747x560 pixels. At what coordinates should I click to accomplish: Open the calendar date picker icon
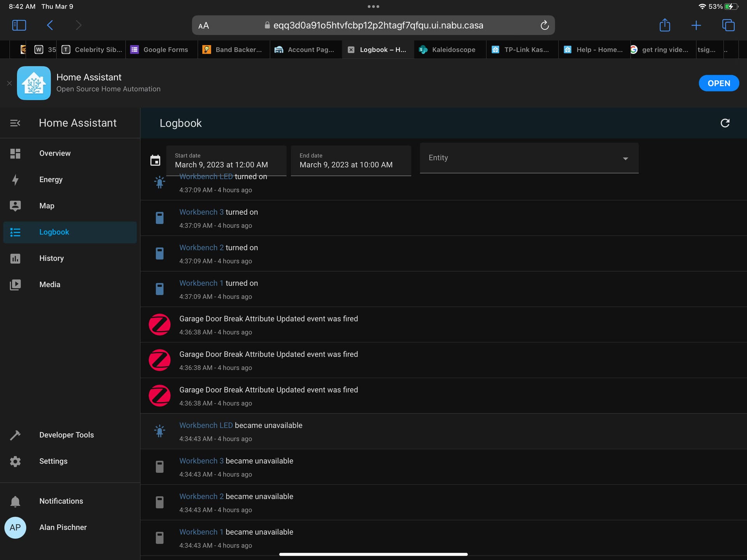(x=155, y=160)
